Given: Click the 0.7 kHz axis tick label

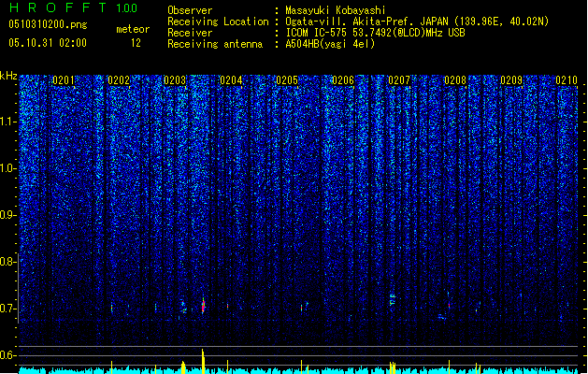Looking at the screenshot, I should tap(7, 309).
